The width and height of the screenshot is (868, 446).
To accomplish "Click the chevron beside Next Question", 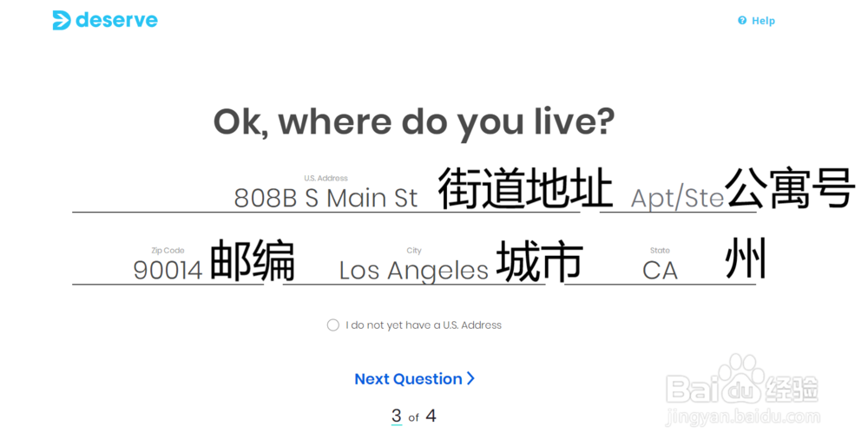I will [x=470, y=378].
